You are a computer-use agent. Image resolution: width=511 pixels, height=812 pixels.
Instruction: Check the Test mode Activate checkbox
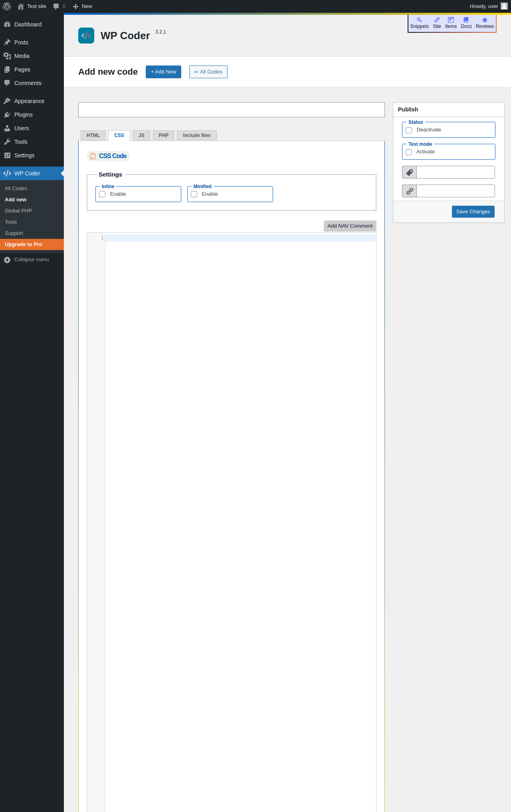[409, 152]
